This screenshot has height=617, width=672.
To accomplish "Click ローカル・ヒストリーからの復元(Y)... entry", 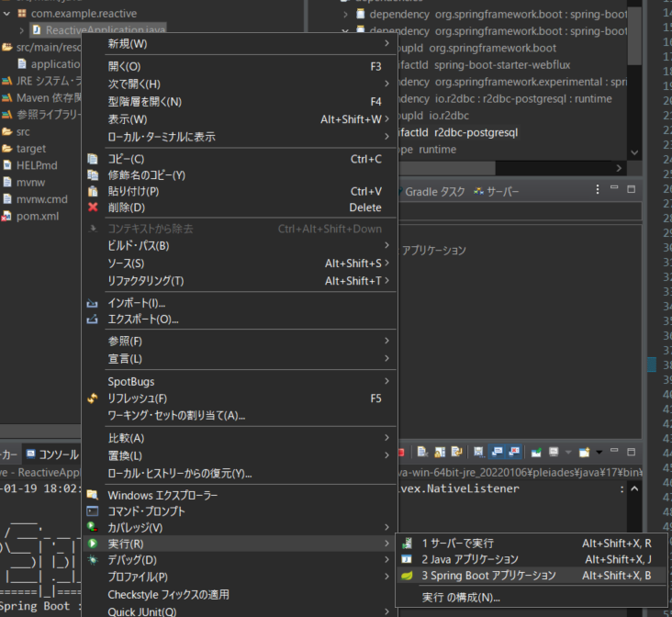I will [239, 474].
